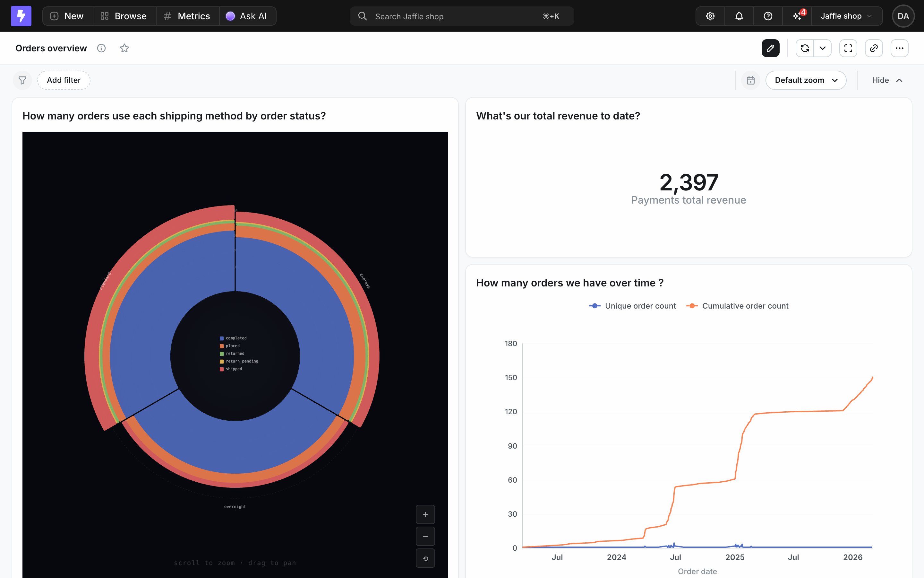This screenshot has width=924, height=578.
Task: Click the placed legend swatch
Action: tap(221, 346)
